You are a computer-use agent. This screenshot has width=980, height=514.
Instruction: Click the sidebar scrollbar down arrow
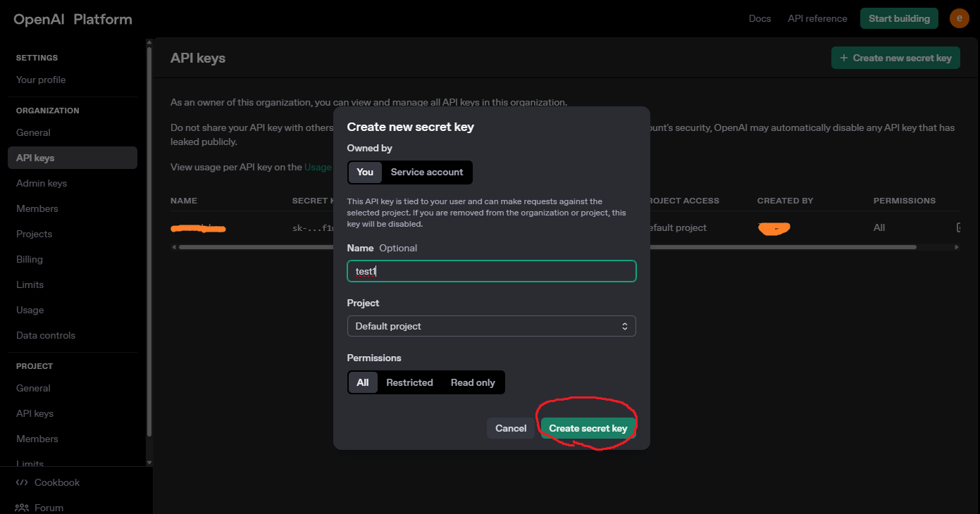coord(149,462)
